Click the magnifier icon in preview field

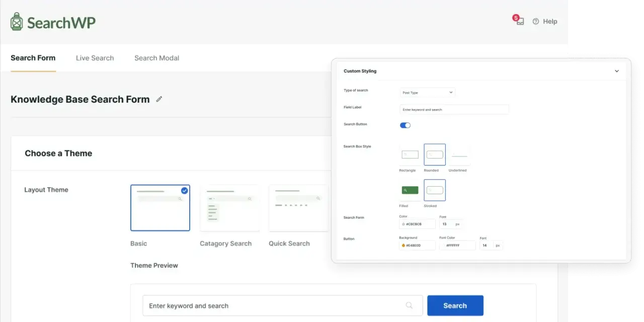click(x=409, y=305)
